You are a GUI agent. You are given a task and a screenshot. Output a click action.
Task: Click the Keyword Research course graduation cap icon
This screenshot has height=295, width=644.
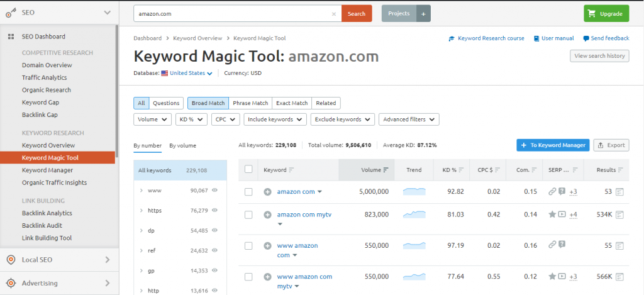click(x=452, y=38)
